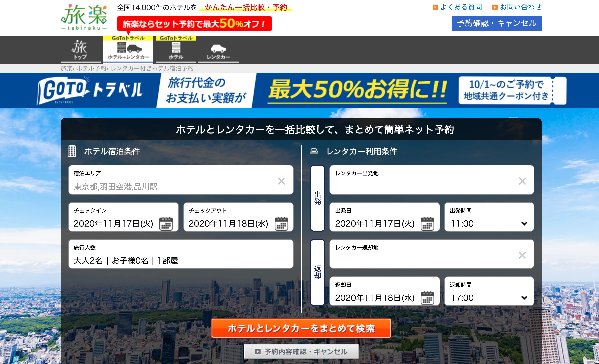This screenshot has width=599, height=364.
Task: Click the hotel building icon beside ホテル宿泊条件
Action: [72, 151]
